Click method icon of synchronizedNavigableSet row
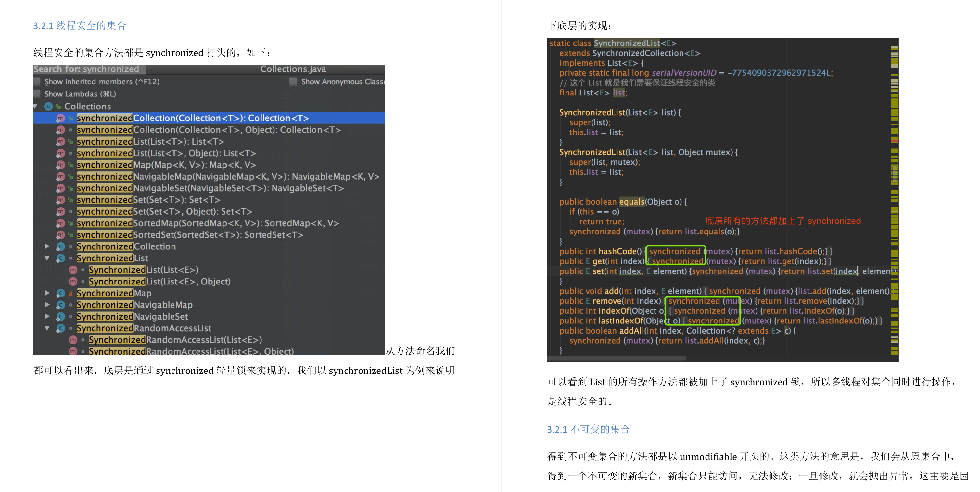 (60, 188)
